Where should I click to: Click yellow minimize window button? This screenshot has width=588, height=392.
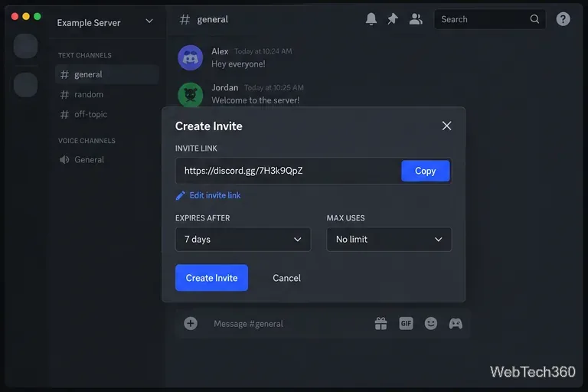pyautogui.click(x=26, y=17)
